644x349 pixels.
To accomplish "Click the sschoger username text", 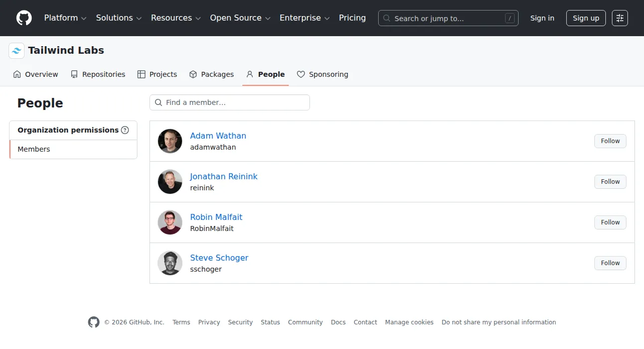I will pyautogui.click(x=206, y=269).
